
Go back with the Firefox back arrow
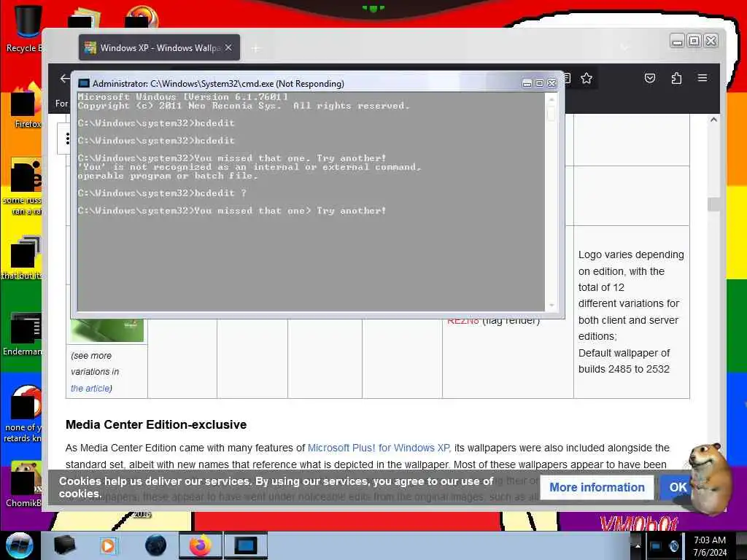(x=64, y=78)
